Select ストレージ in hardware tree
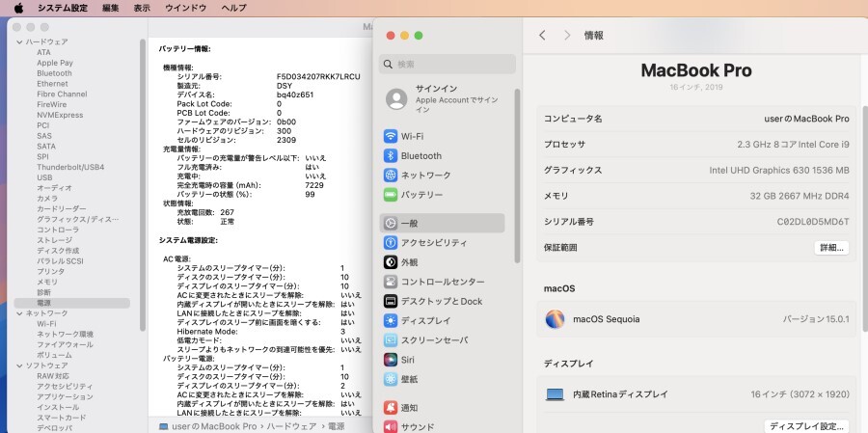The width and height of the screenshot is (868, 433). pyautogui.click(x=54, y=240)
